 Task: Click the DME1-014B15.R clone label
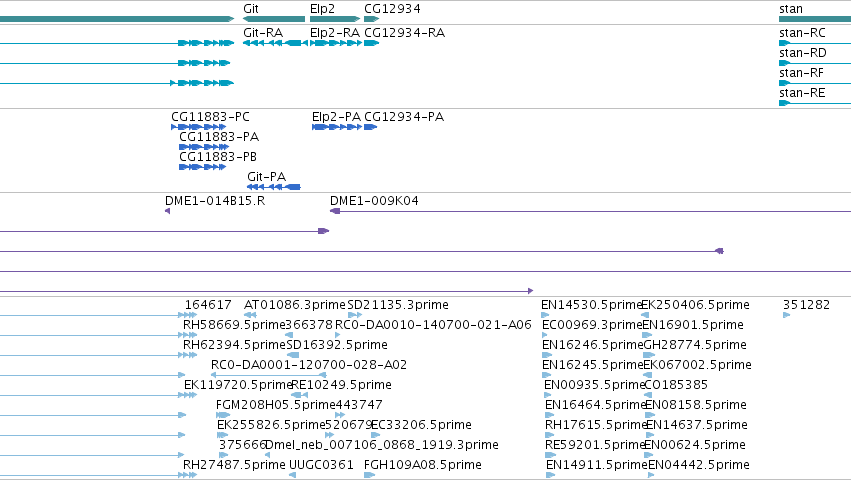pos(215,201)
